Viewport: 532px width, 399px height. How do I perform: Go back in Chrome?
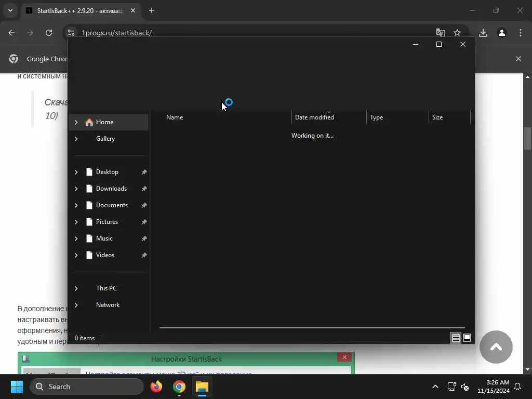point(11,33)
